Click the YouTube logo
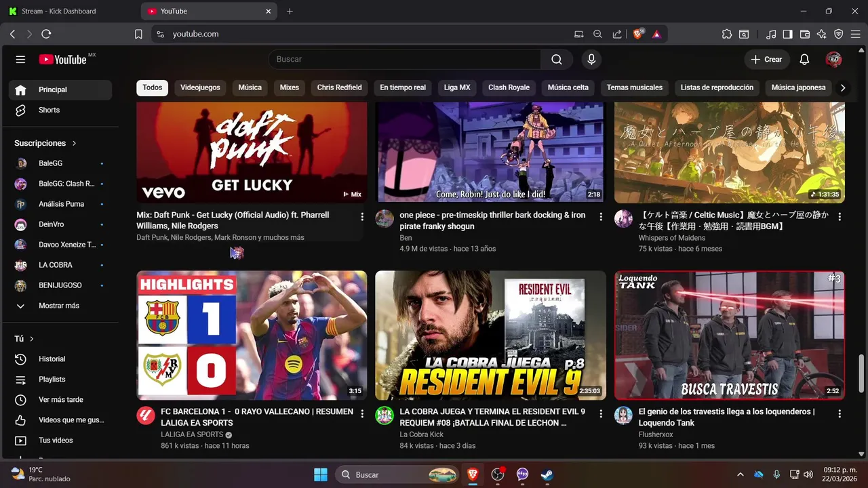 [62, 60]
